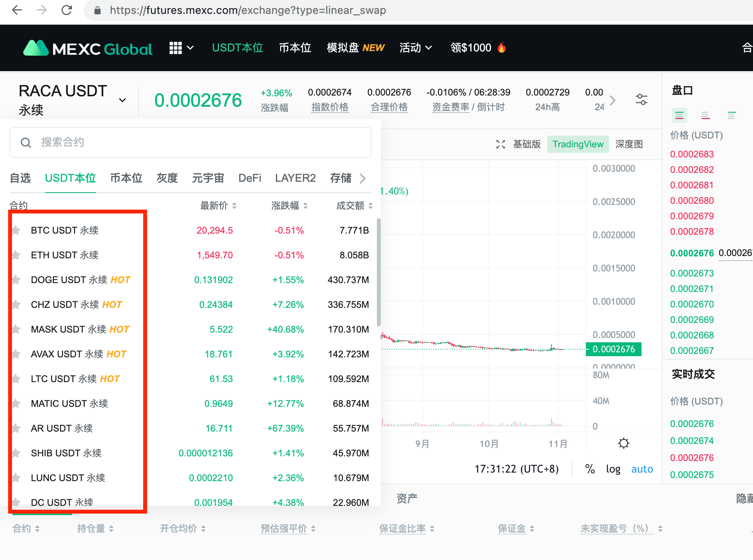
Task: Click the browser reload icon
Action: tap(67, 10)
